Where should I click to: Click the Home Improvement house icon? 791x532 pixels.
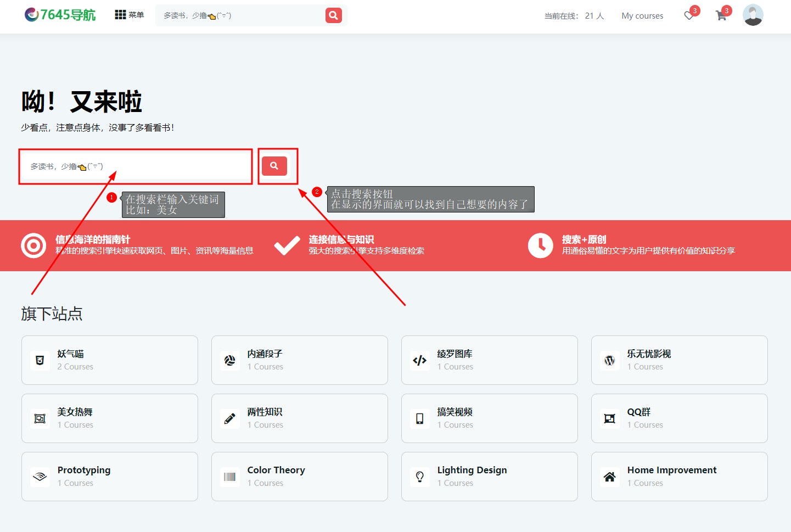pos(609,477)
